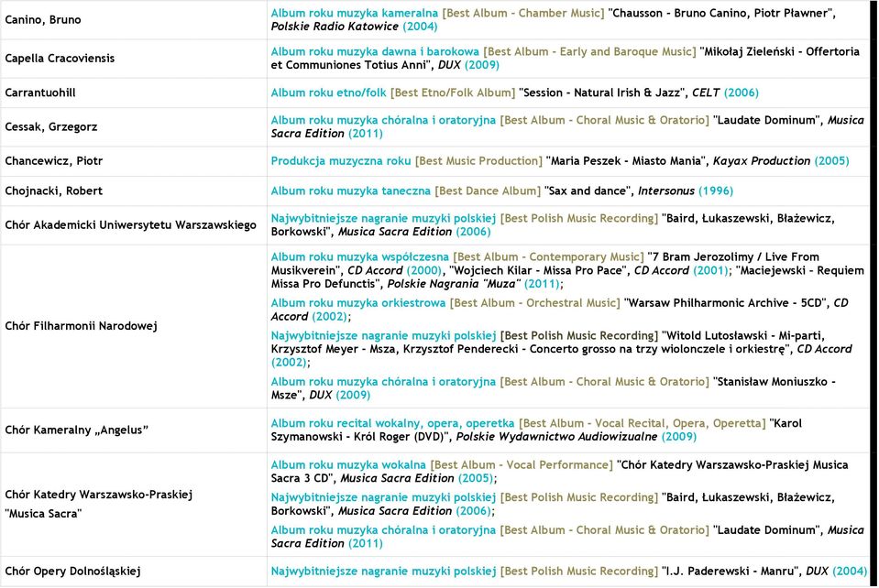Open 'Album roku muzyka dawna i barokowa' link
The height and width of the screenshot is (588, 879).
(375, 51)
